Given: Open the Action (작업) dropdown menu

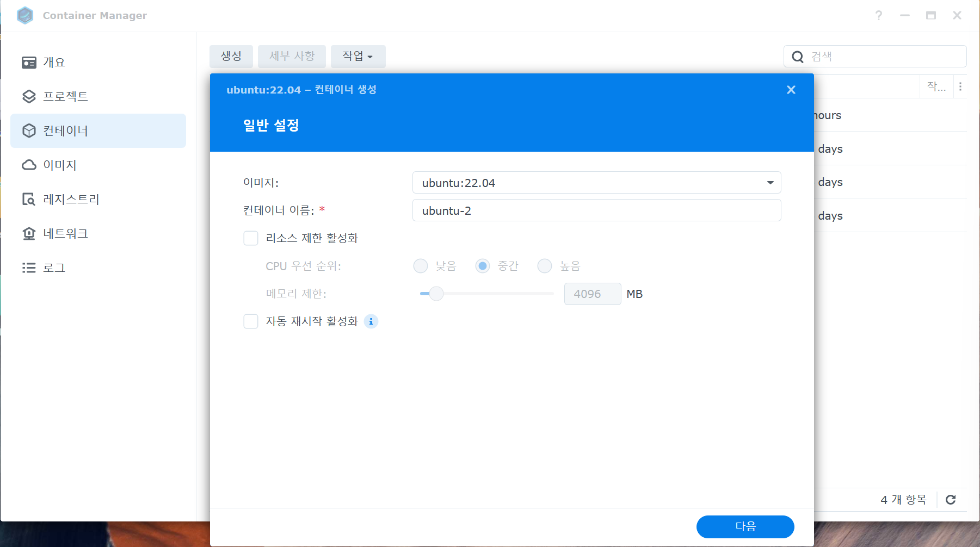Looking at the screenshot, I should 358,57.
